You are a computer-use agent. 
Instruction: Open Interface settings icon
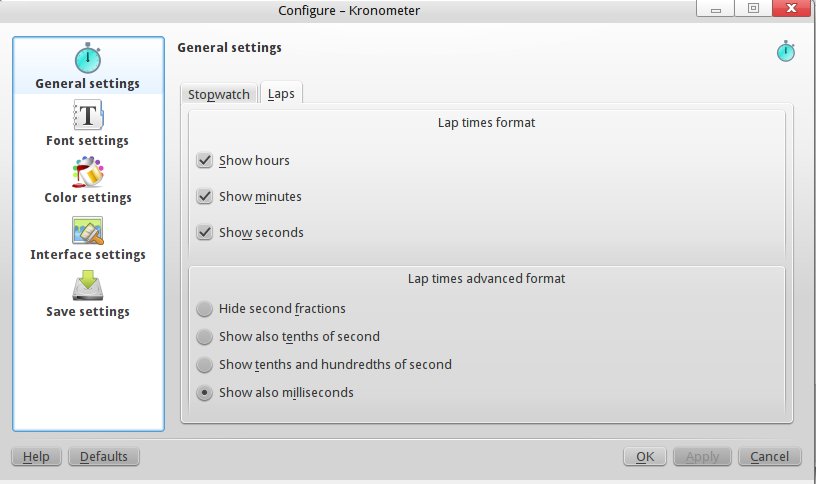(x=87, y=229)
